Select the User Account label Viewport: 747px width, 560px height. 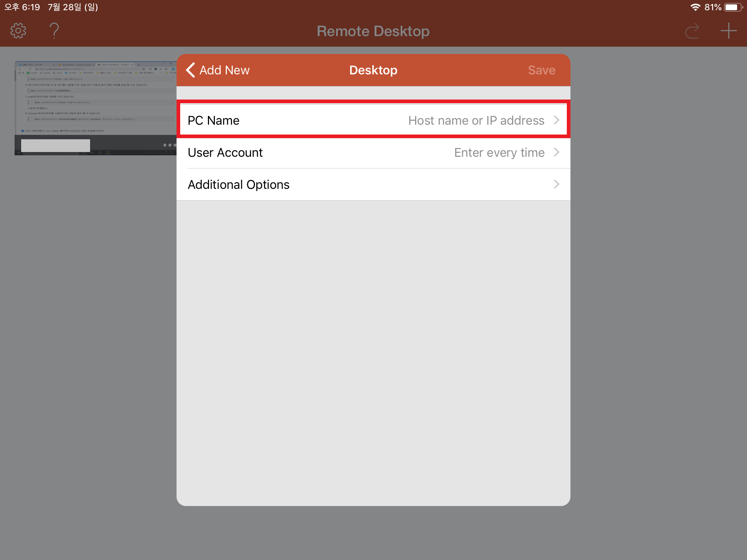tap(225, 153)
